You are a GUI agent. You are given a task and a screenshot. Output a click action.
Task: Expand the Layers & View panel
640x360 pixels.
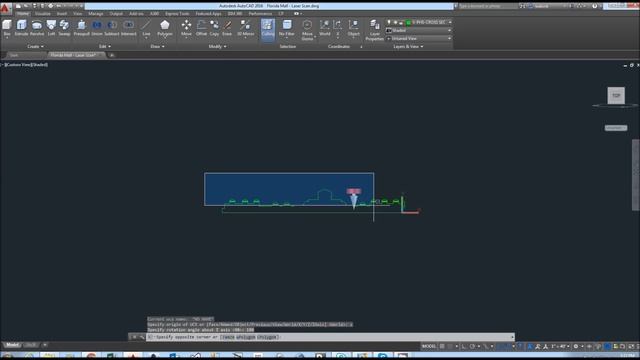(408, 47)
